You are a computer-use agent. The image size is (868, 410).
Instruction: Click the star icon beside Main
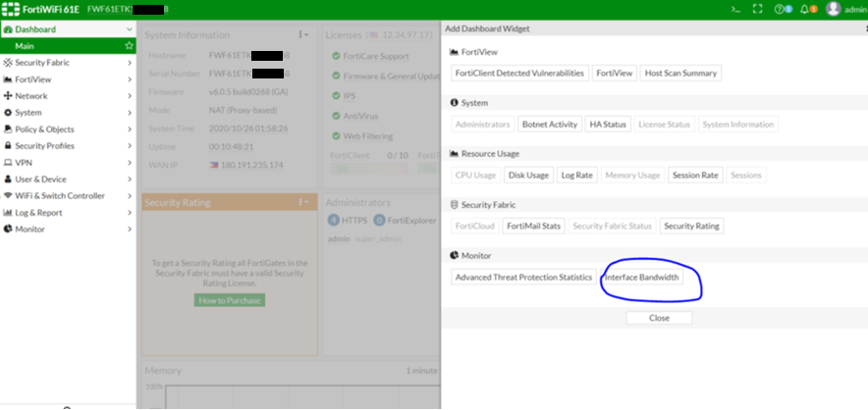(129, 46)
